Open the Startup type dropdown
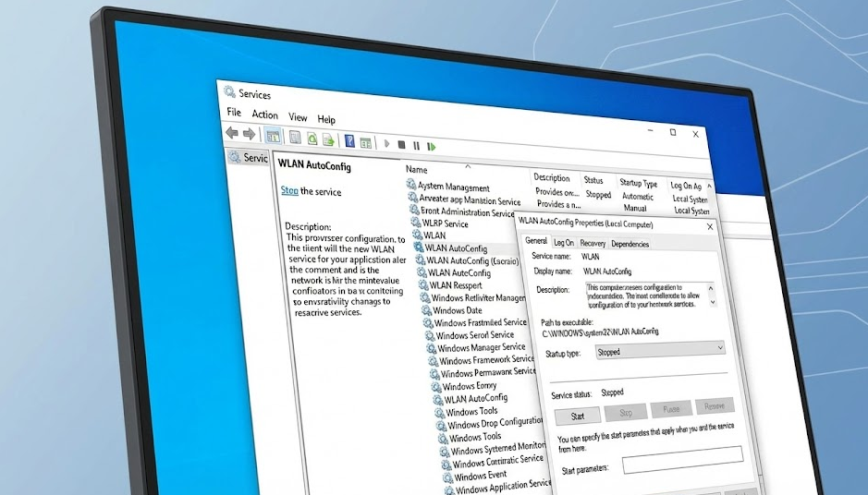 [660, 349]
